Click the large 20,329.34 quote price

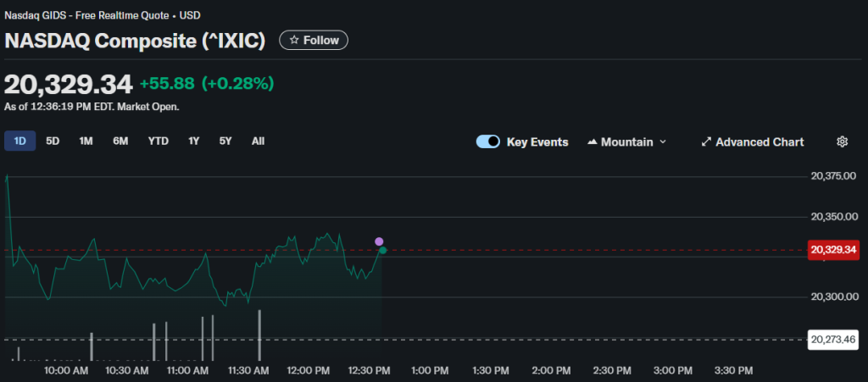click(x=69, y=85)
